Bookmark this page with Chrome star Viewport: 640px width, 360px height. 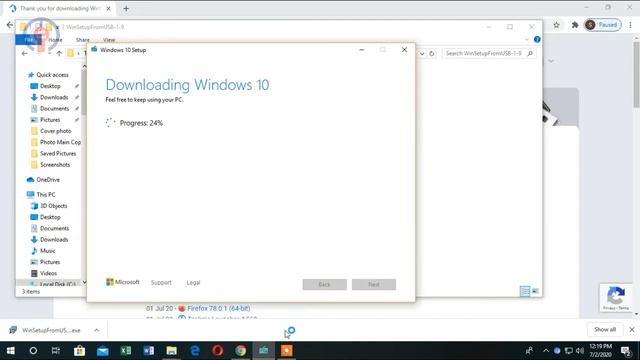pos(556,25)
